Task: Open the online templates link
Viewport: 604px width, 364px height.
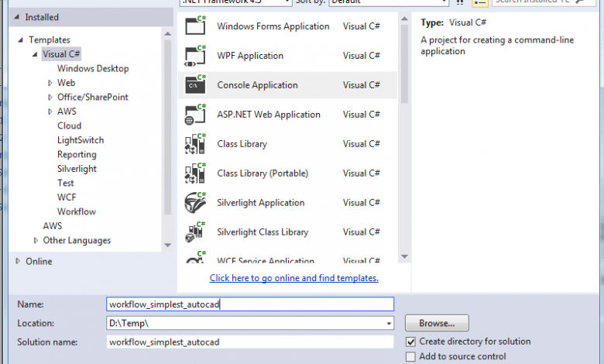Action: click(294, 278)
